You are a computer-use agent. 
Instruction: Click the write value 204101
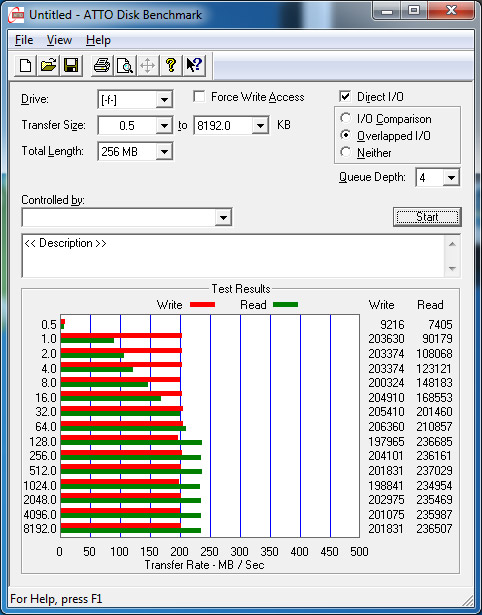[x=386, y=456]
